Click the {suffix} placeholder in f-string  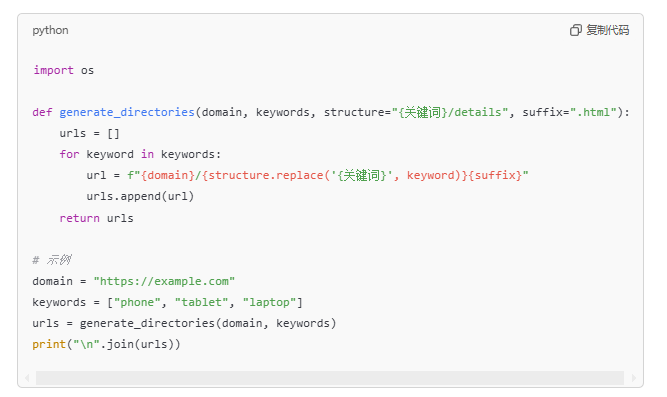click(495, 175)
